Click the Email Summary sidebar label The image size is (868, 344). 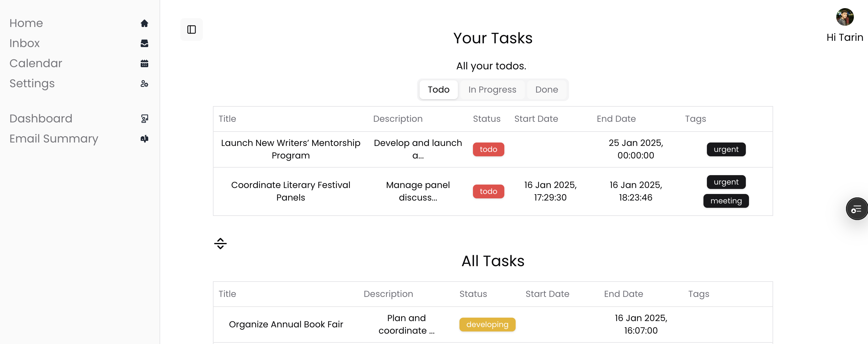[x=54, y=139]
